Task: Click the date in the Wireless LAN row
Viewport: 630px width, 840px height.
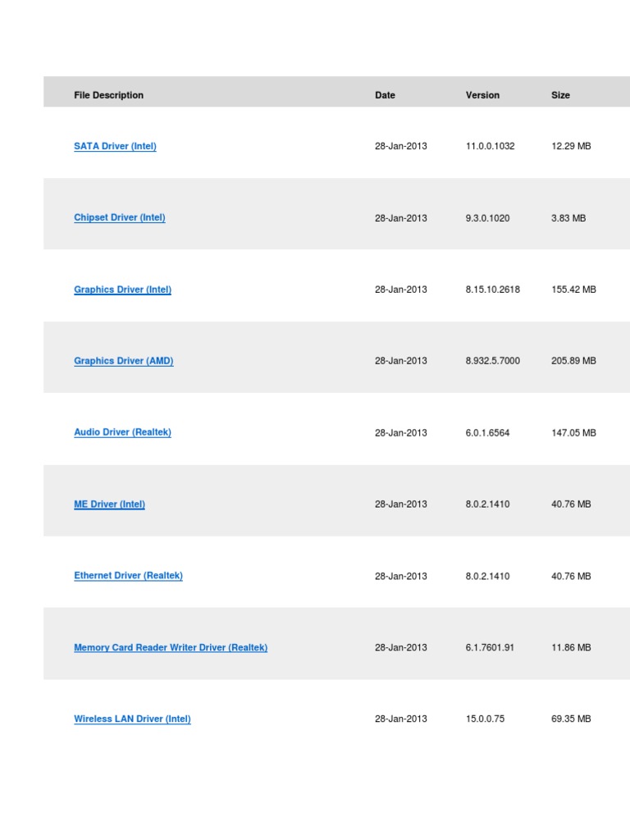Action: (x=400, y=719)
